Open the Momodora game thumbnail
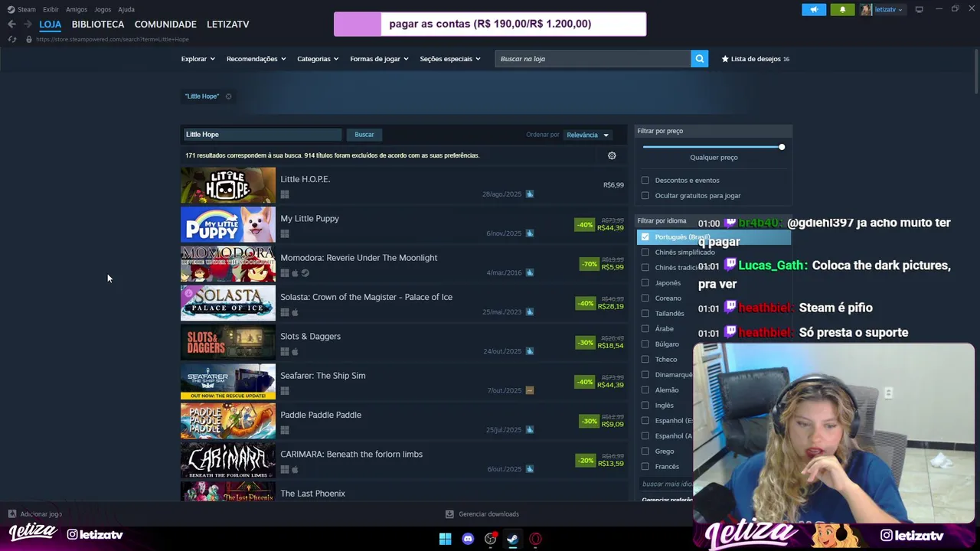 [228, 265]
